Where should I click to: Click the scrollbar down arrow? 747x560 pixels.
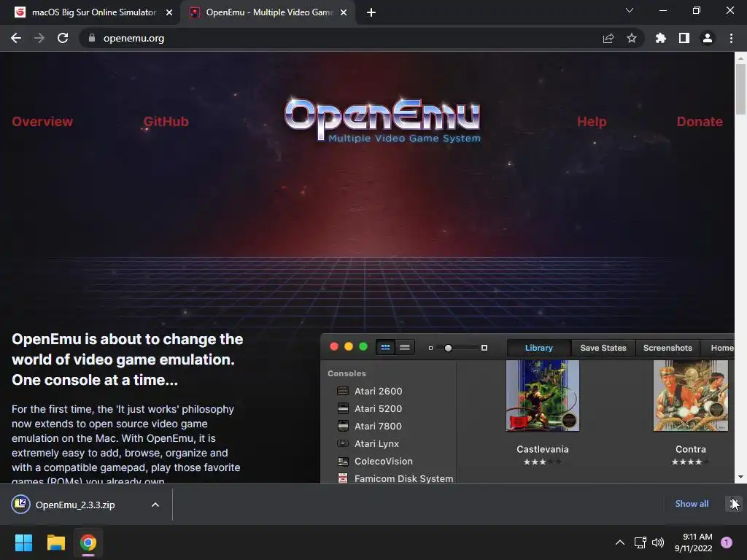tap(740, 477)
